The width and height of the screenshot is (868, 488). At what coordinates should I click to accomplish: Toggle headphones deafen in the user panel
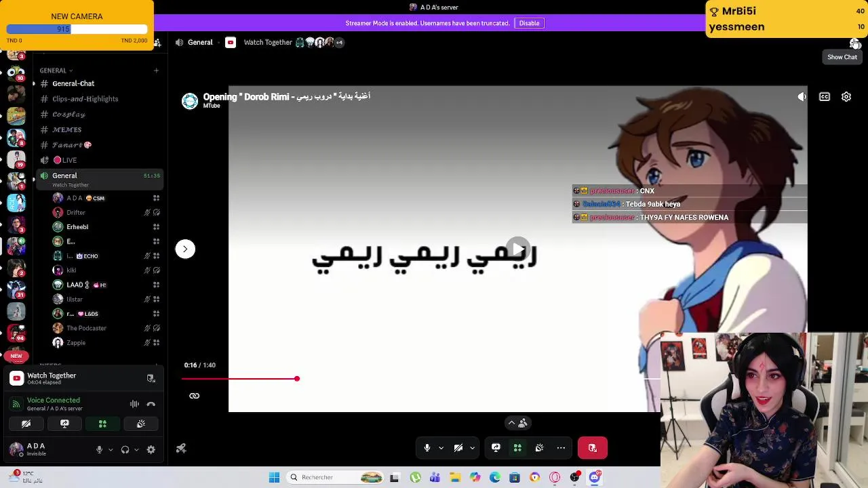tap(125, 449)
